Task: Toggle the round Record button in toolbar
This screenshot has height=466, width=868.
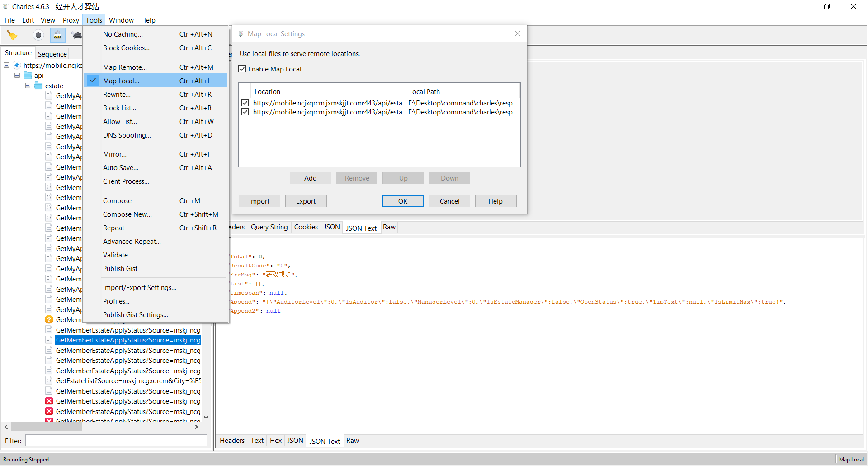Action: click(x=38, y=35)
